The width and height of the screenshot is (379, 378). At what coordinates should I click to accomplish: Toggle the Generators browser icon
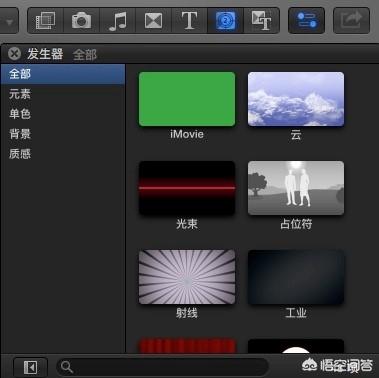[226, 21]
